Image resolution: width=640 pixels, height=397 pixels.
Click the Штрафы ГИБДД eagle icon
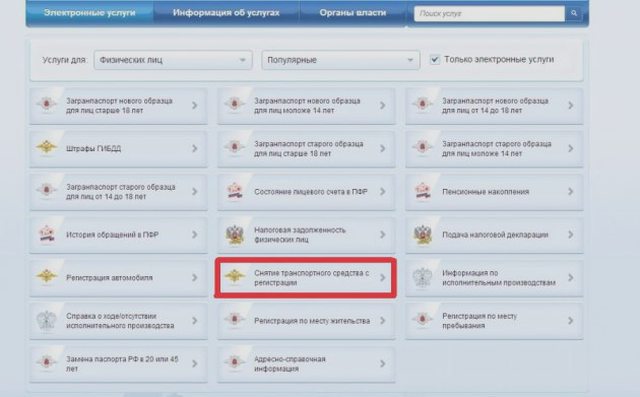(46, 147)
